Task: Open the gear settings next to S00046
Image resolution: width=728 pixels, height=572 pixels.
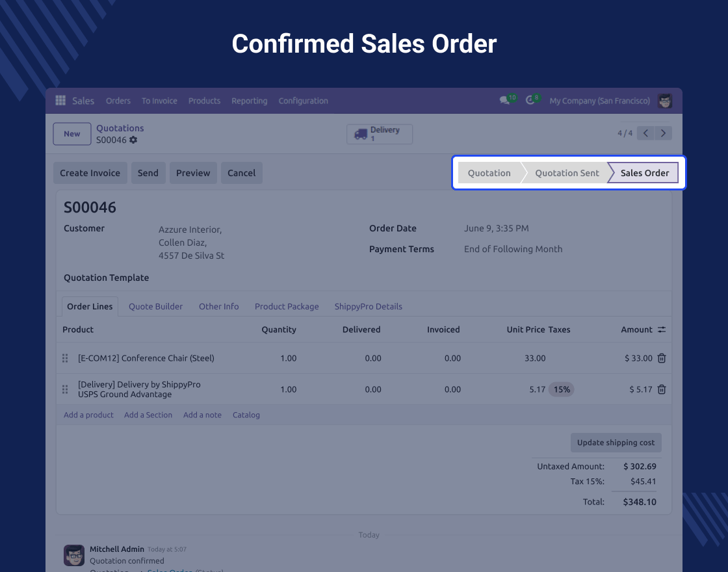Action: coord(133,140)
